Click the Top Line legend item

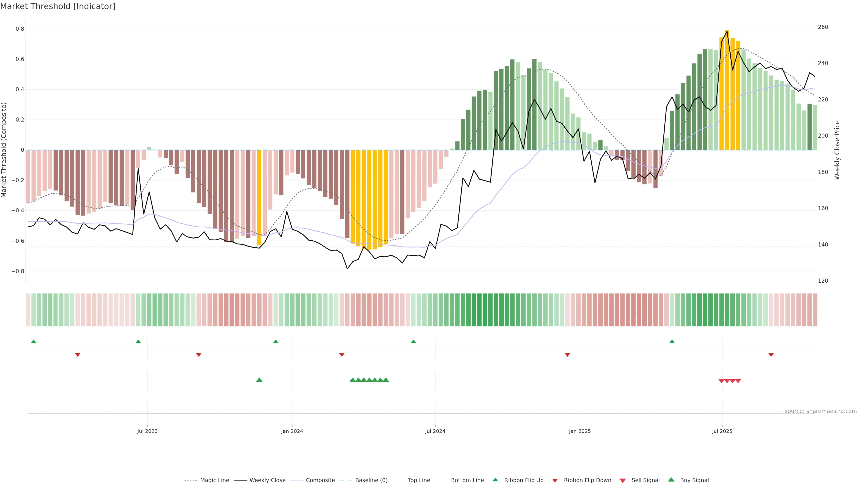click(419, 480)
